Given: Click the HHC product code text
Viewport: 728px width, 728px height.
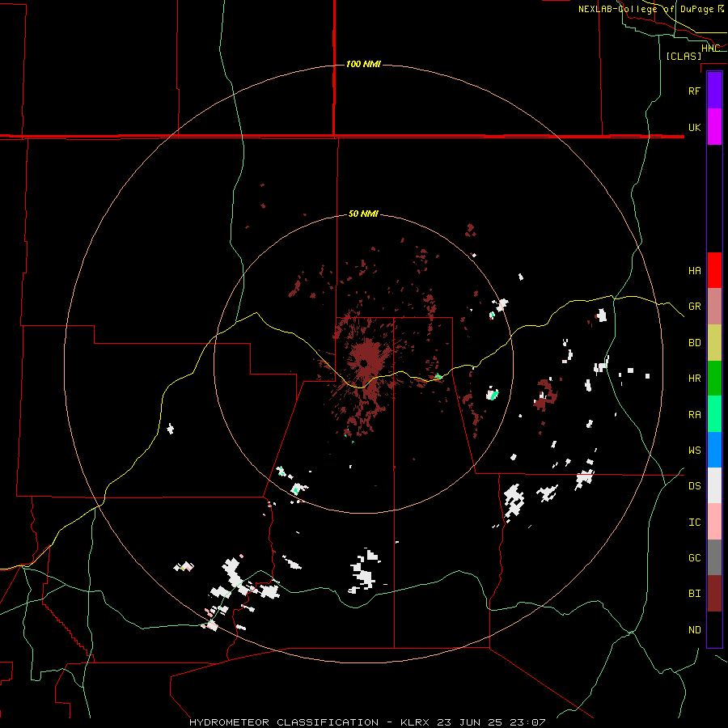Looking at the screenshot, I should point(710,49).
